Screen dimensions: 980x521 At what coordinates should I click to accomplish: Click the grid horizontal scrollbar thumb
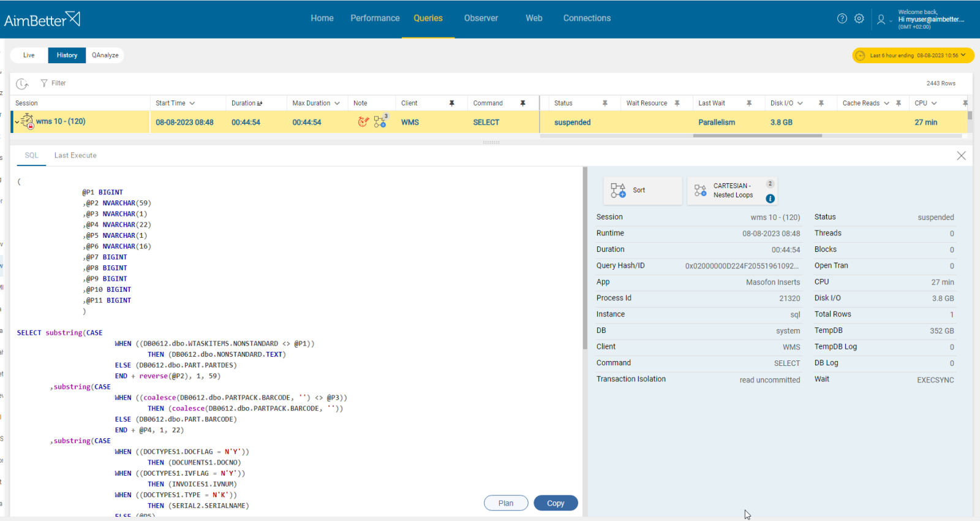pos(757,136)
